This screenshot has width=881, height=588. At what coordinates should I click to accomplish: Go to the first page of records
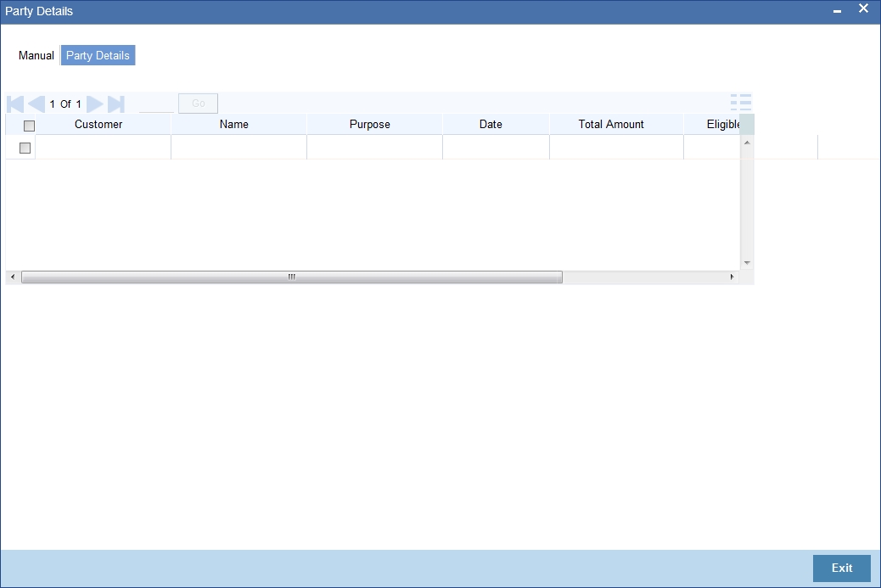click(15, 104)
